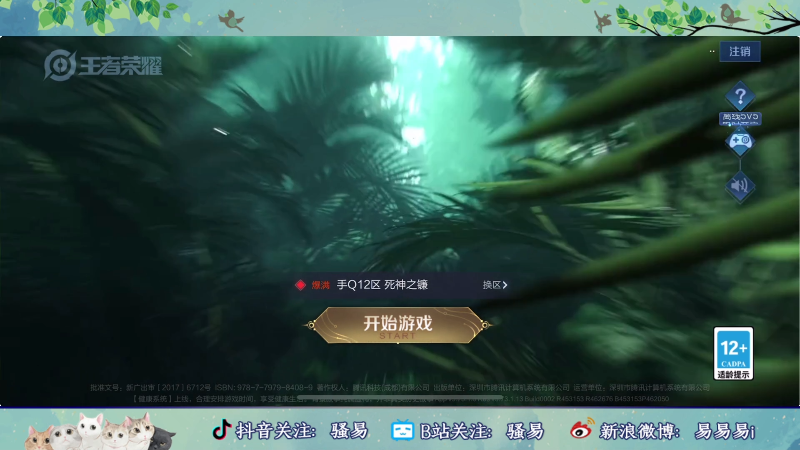Image resolution: width=800 pixels, height=450 pixels.
Task: Open 换区 to switch server
Action: tap(495, 285)
